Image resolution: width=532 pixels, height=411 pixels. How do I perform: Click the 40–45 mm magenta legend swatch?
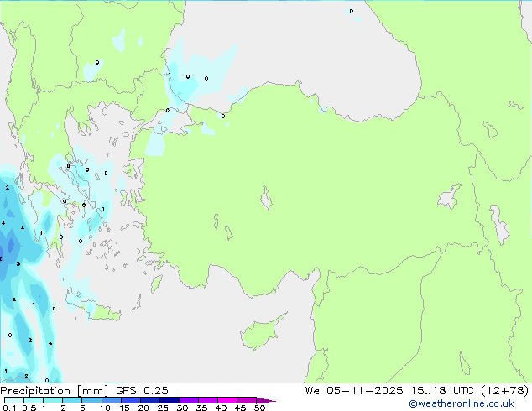[x=227, y=400]
